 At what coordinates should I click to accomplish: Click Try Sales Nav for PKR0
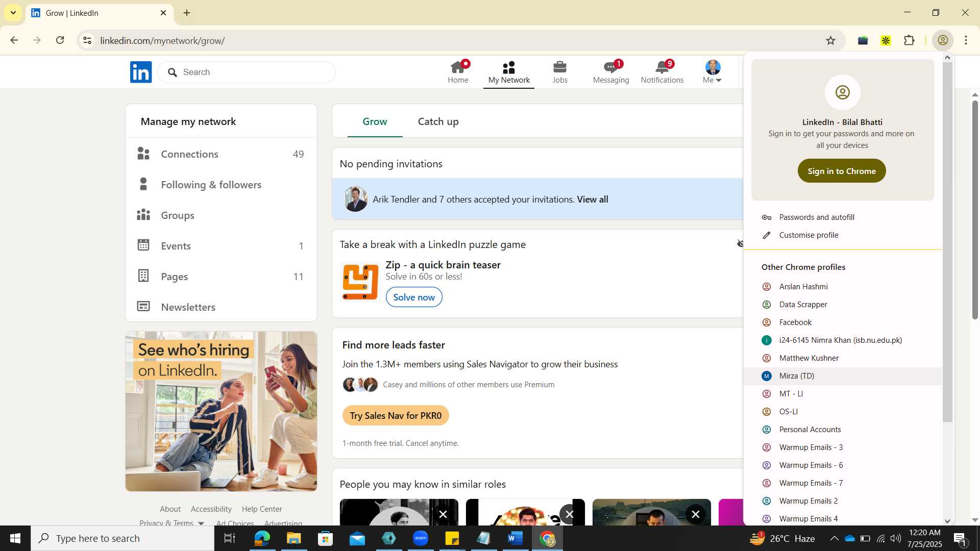pos(396,415)
